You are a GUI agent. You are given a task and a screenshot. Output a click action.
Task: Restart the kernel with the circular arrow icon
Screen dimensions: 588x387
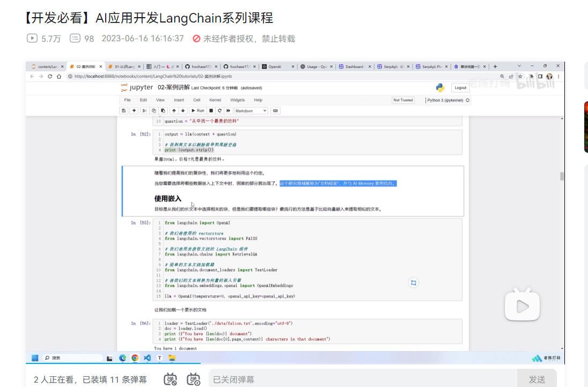(220, 111)
